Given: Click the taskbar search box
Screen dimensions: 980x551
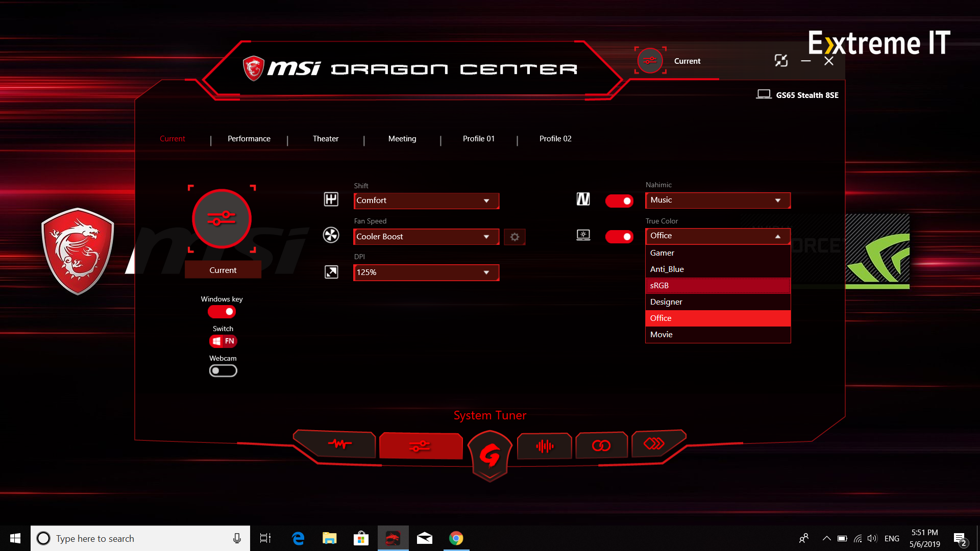Looking at the screenshot, I should [x=140, y=538].
